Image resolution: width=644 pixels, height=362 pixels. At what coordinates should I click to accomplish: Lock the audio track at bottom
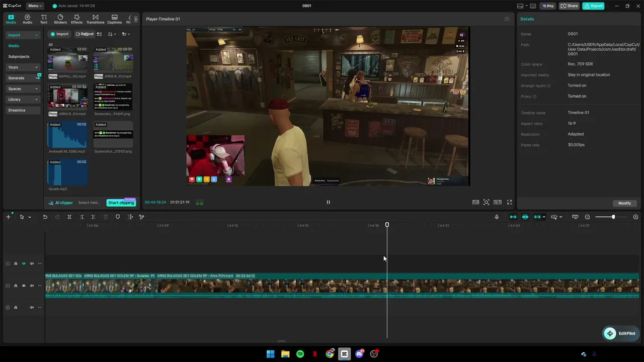16,307
